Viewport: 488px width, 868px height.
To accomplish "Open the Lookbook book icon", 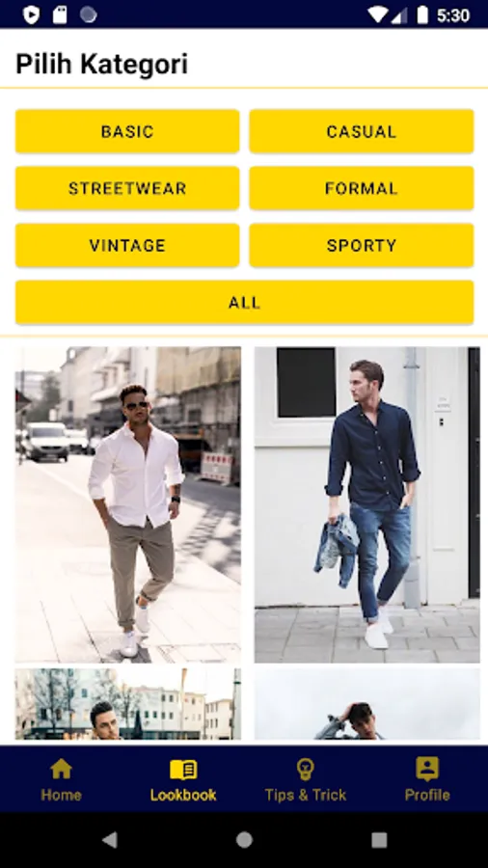I will coord(183,770).
